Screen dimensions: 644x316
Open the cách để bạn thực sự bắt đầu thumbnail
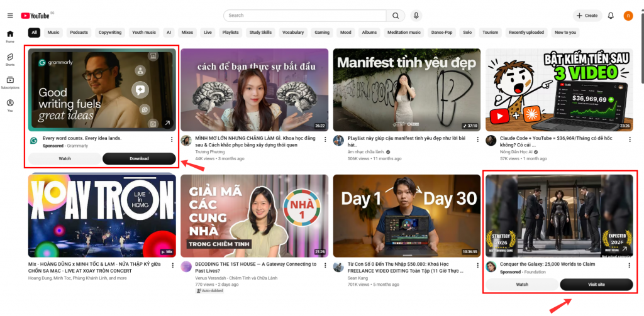coord(255,90)
